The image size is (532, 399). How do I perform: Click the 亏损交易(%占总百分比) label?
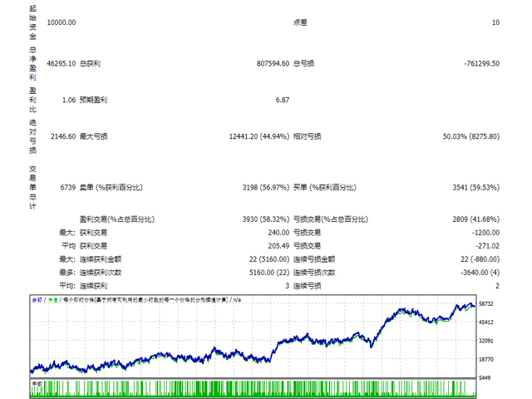point(331,219)
